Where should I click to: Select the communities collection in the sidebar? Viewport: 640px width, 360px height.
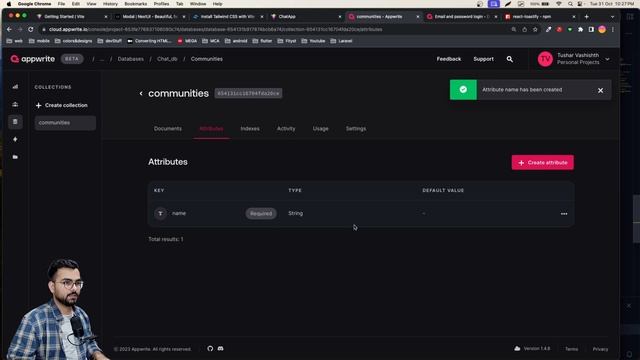65,123
